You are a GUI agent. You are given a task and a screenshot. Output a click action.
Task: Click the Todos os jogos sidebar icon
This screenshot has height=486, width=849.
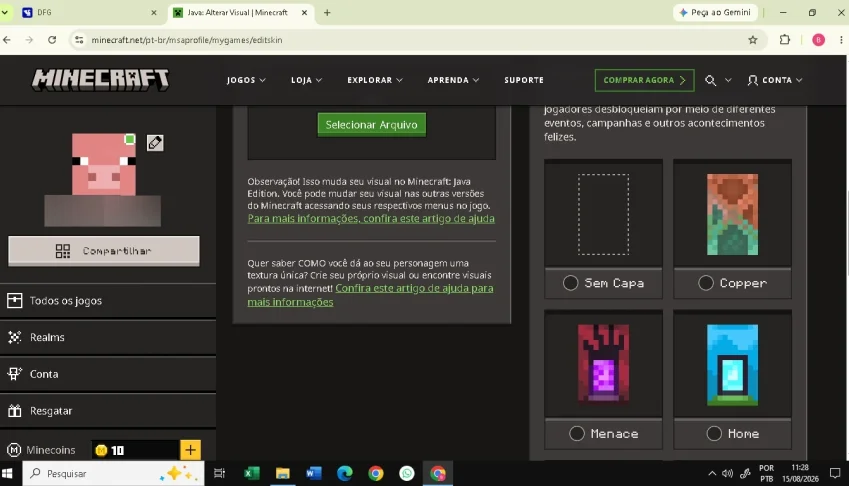click(x=15, y=300)
